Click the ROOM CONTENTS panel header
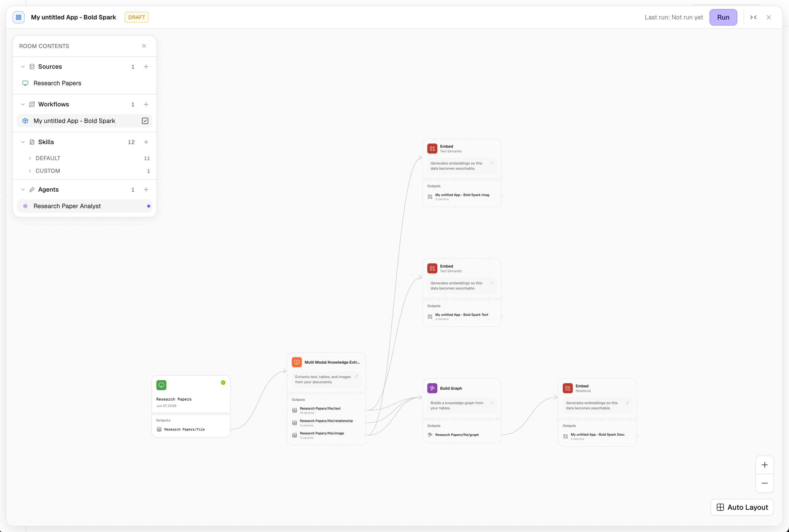Viewport: 789px width, 532px height. pyautogui.click(x=44, y=46)
